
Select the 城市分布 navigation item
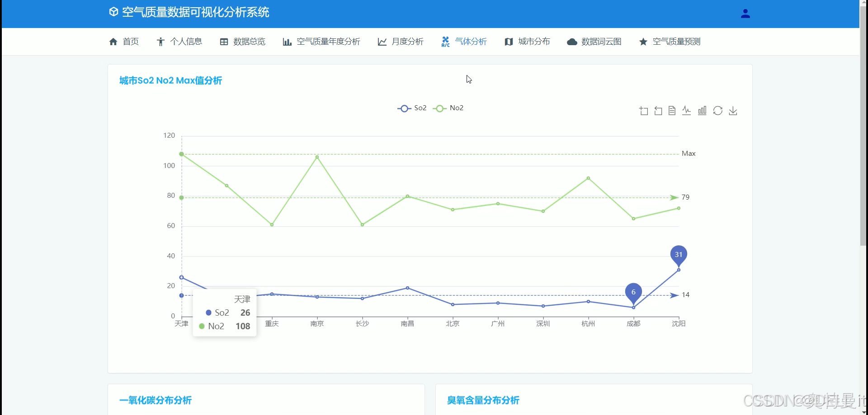point(527,42)
